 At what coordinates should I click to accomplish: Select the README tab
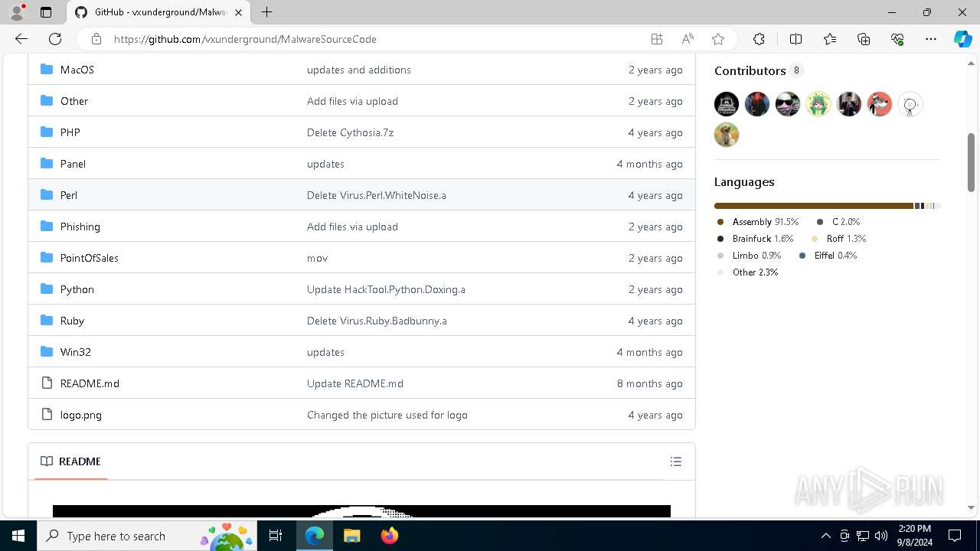tap(70, 461)
